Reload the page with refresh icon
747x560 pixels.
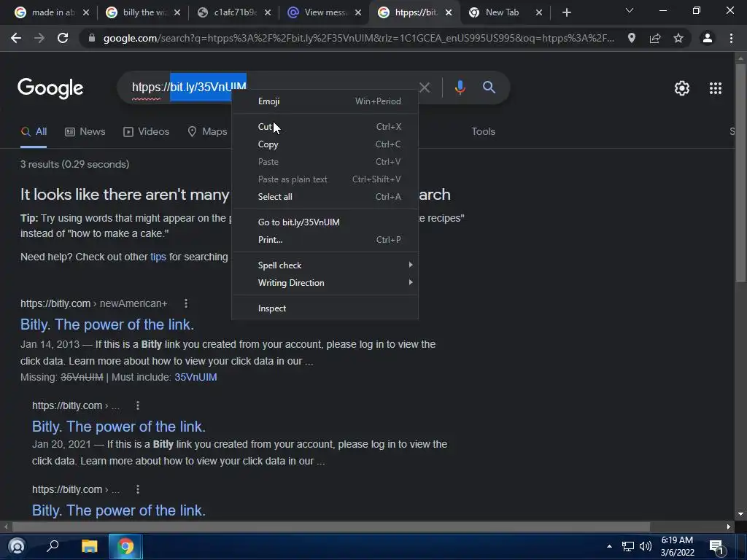click(63, 38)
